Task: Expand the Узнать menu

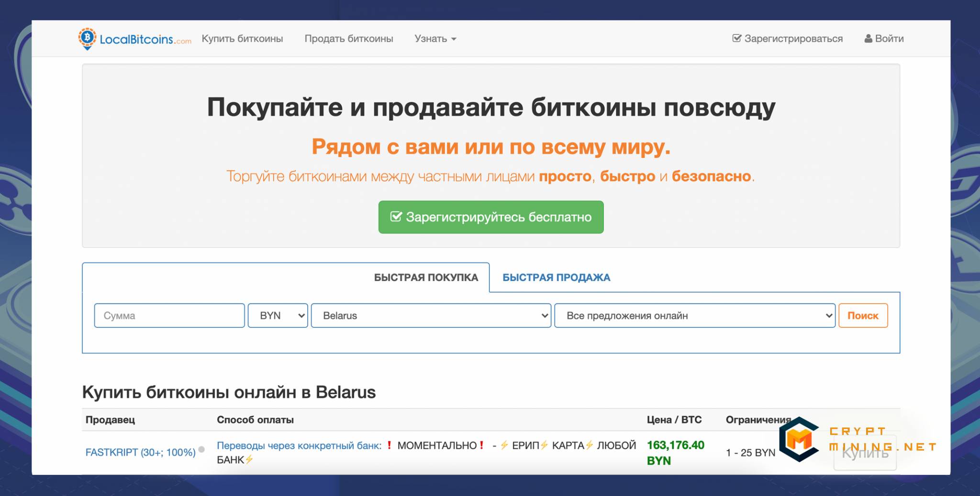Action: (x=435, y=39)
